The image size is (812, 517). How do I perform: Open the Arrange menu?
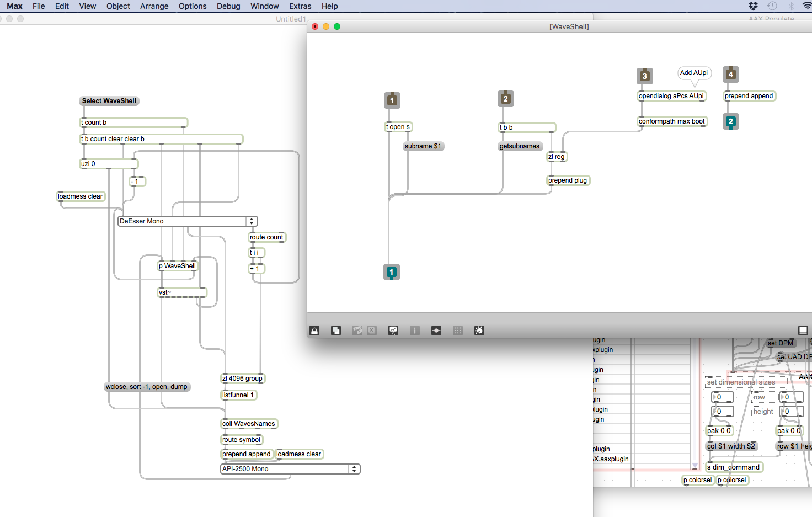click(154, 6)
